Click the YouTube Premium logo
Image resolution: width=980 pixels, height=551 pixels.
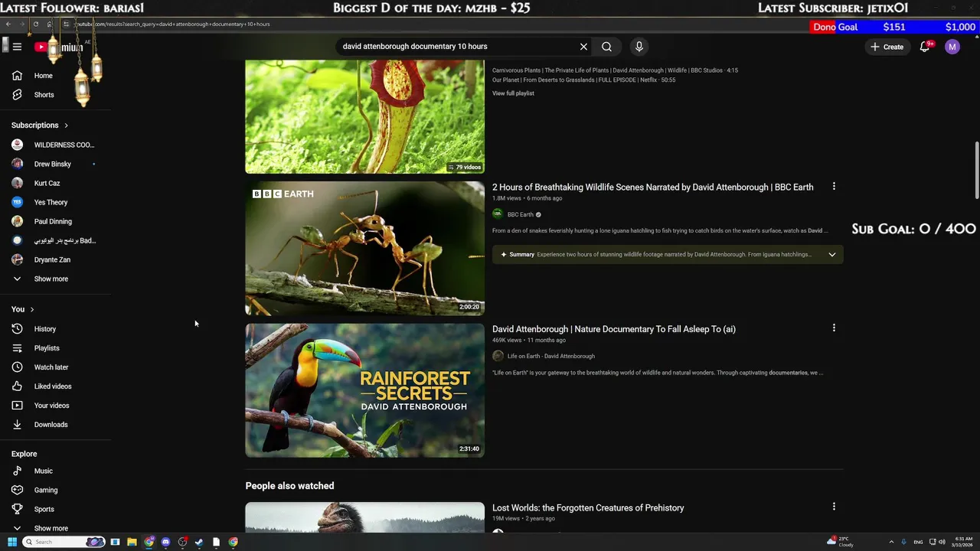58,47
